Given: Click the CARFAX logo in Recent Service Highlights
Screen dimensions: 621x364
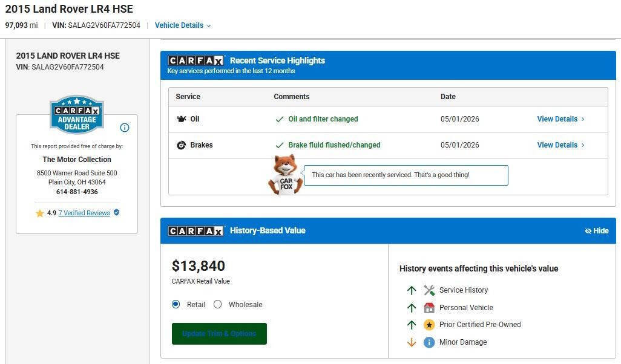Looking at the screenshot, I should pos(195,60).
